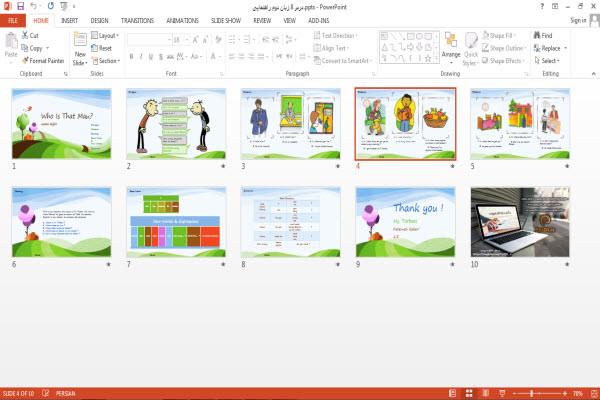The height and width of the screenshot is (400, 600).
Task: Select the Reading View icon
Action: [486, 393]
